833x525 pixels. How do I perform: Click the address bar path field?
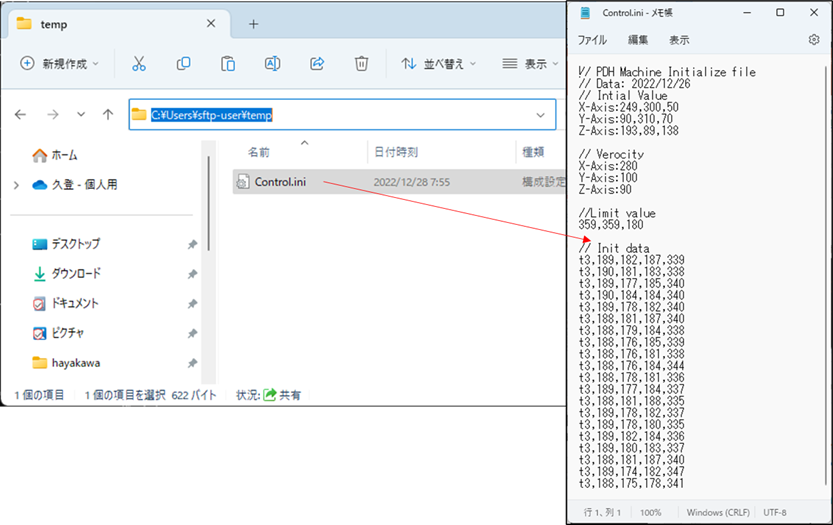[330, 115]
